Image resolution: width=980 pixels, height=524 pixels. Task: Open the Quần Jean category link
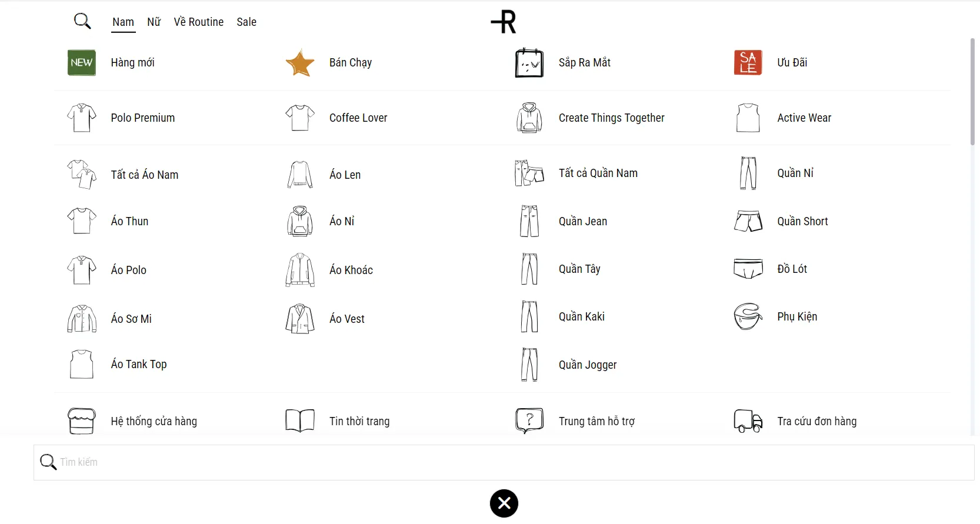tap(582, 221)
